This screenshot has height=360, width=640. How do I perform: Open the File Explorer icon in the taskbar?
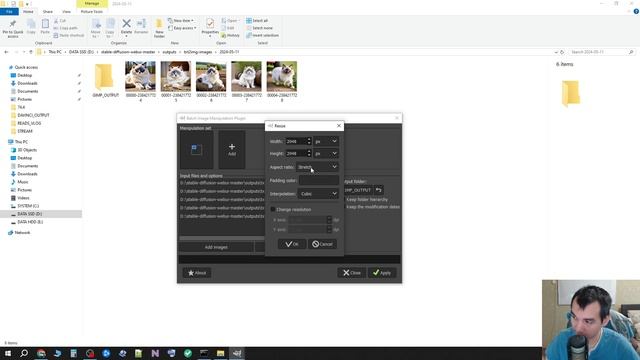220,353
